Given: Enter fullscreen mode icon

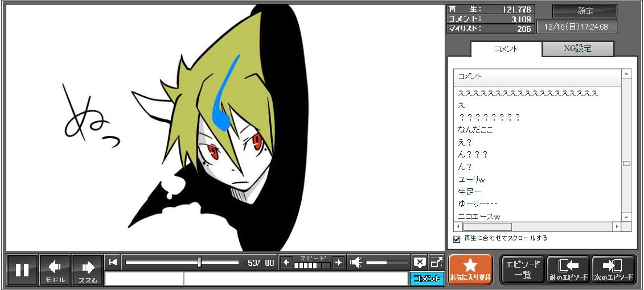Looking at the screenshot, I should [436, 262].
